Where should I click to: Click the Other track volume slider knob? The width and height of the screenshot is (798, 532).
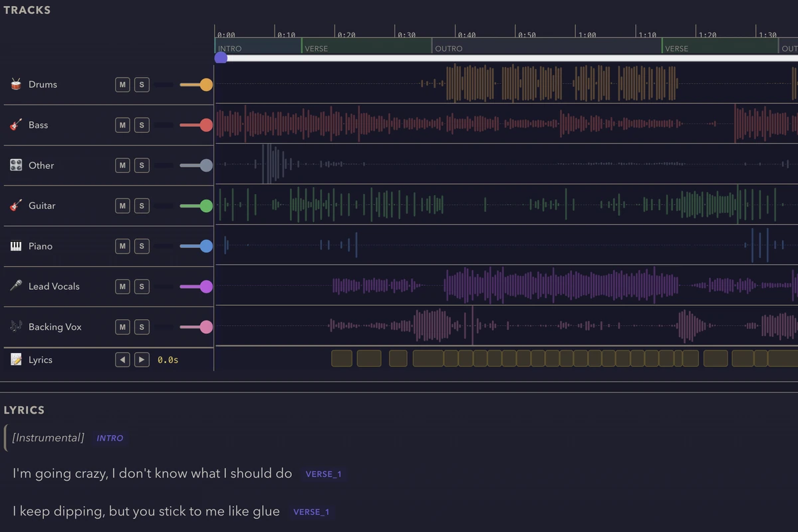pos(206,166)
